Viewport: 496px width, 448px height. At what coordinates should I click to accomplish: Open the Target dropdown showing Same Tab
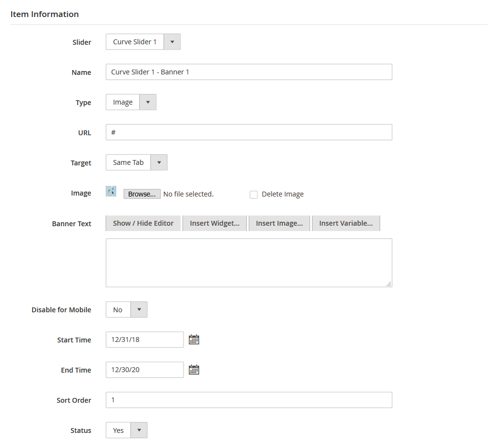[x=136, y=162]
